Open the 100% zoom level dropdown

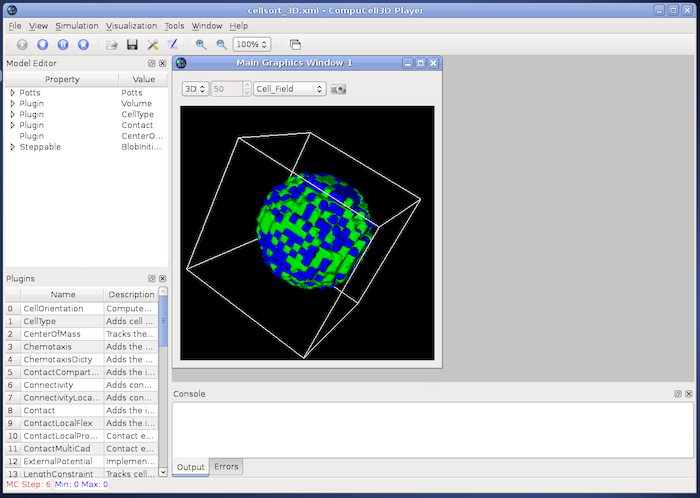(x=254, y=45)
